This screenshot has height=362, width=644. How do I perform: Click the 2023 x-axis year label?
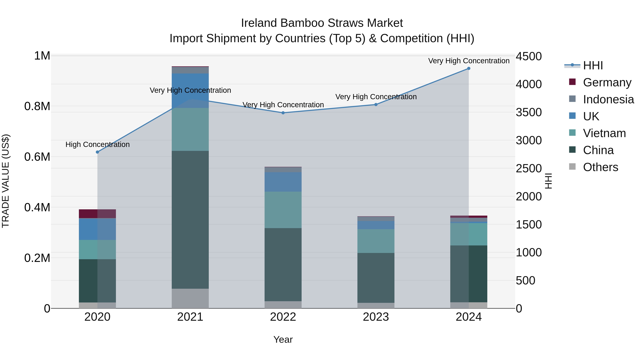point(376,317)
